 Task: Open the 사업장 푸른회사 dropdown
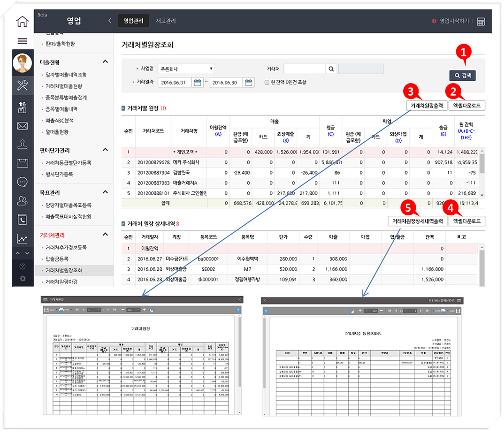(x=186, y=69)
